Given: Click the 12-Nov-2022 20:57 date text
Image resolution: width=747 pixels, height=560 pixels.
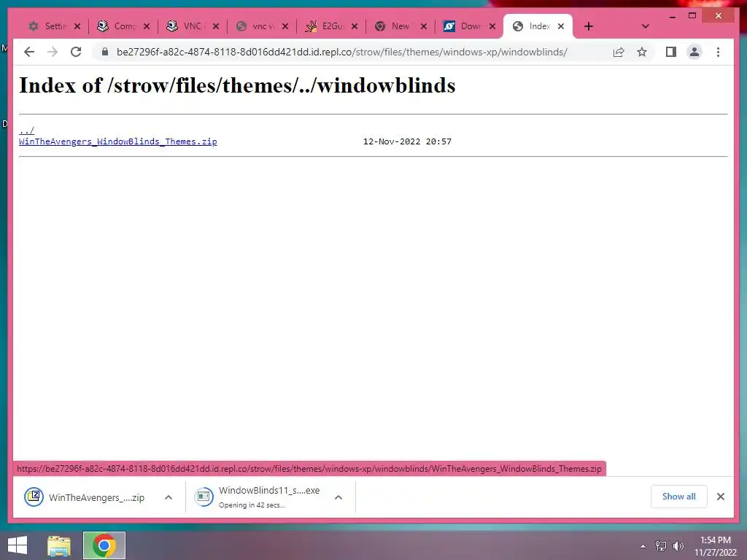Looking at the screenshot, I should 407,141.
